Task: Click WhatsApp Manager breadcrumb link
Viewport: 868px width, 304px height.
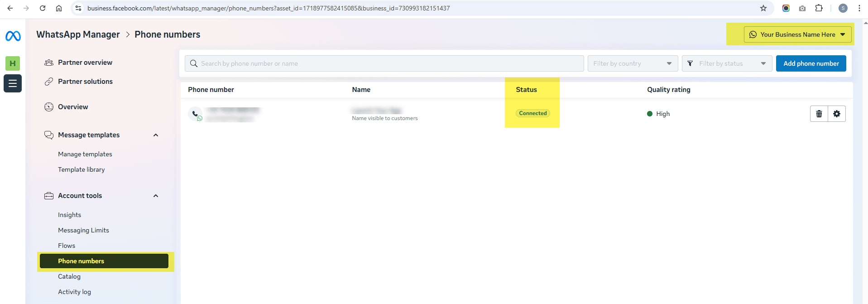Action: pos(78,34)
